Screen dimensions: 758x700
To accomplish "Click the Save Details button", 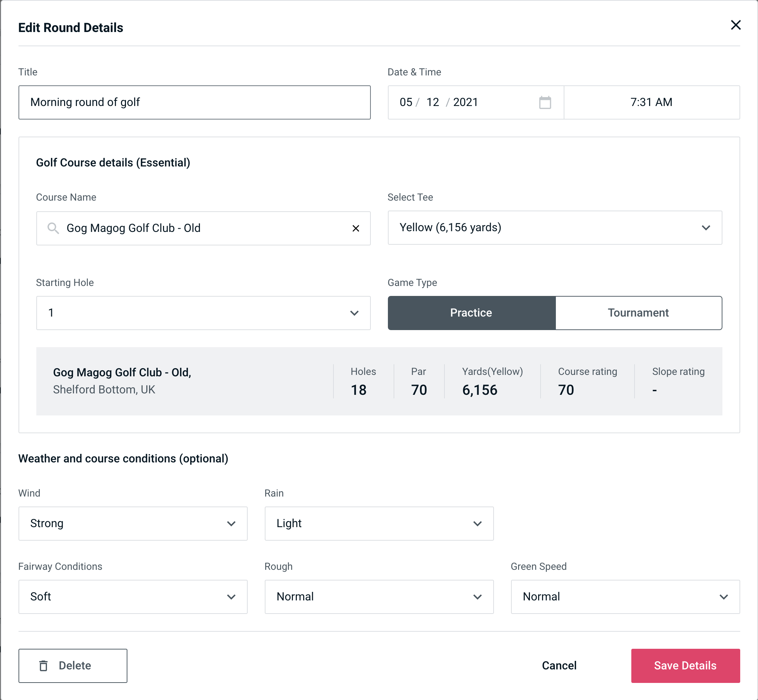I will pos(685,666).
